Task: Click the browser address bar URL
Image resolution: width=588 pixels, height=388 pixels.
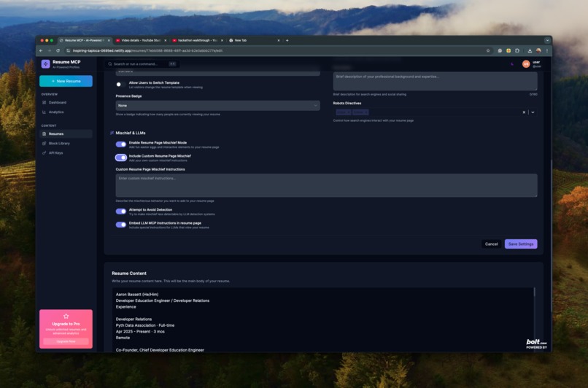Action: 148,50
